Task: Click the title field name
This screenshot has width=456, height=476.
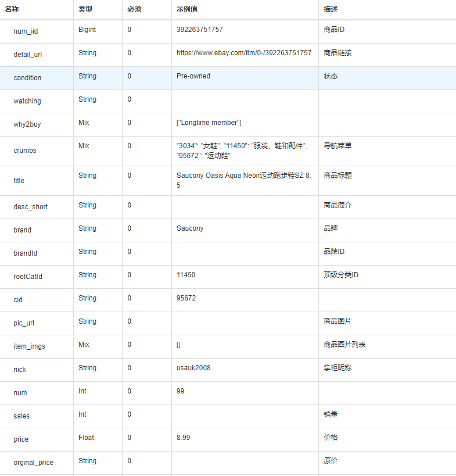Action: (19, 181)
